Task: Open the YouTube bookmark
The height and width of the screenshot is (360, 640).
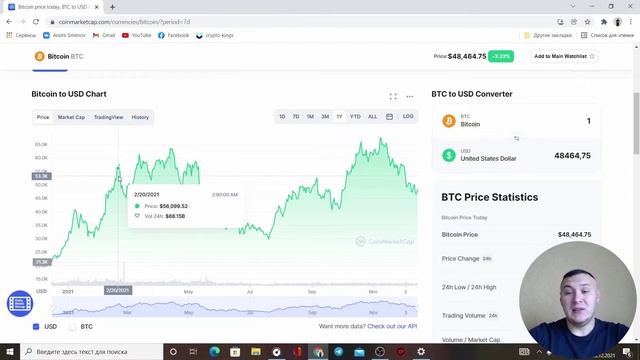Action: [137, 36]
